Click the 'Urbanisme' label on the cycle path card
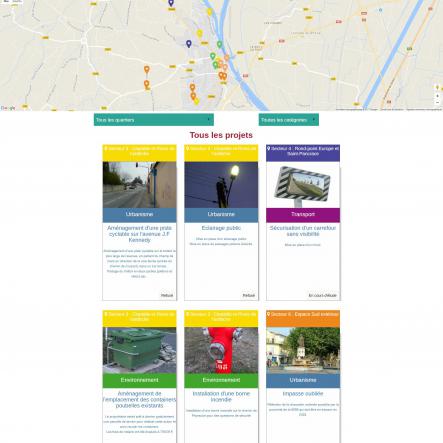The height and width of the screenshot is (443, 443). pyautogui.click(x=139, y=214)
